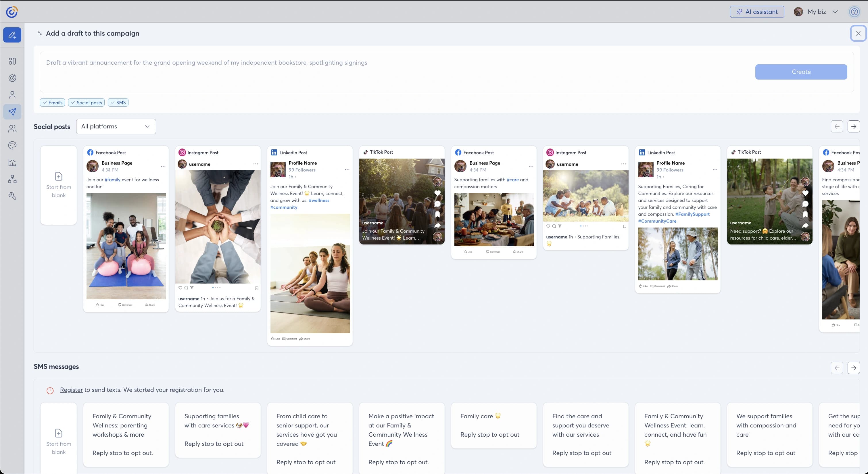This screenshot has height=474, width=868.
Task: Click the AI assistant button
Action: click(757, 12)
